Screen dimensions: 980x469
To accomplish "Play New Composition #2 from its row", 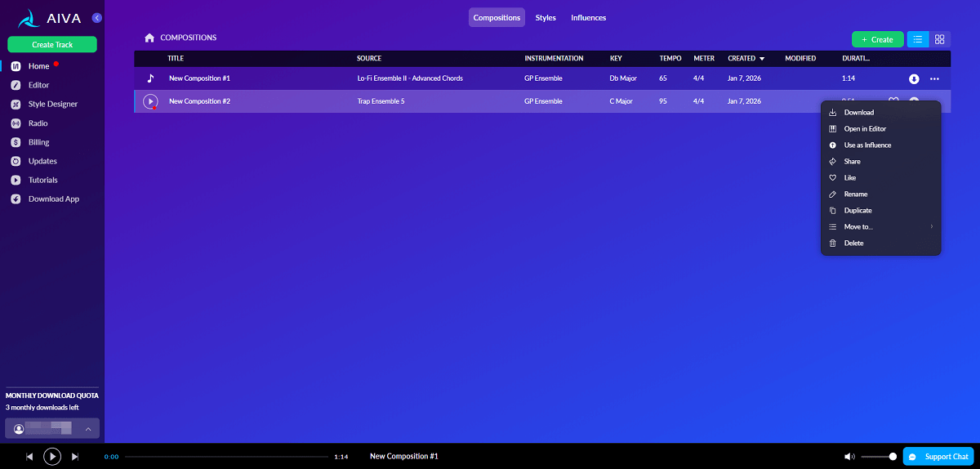I will 150,101.
